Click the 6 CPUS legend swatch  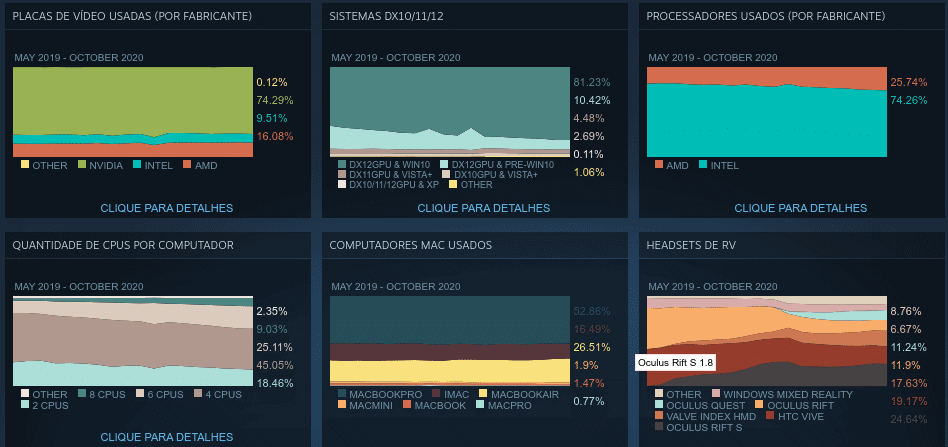(x=139, y=394)
